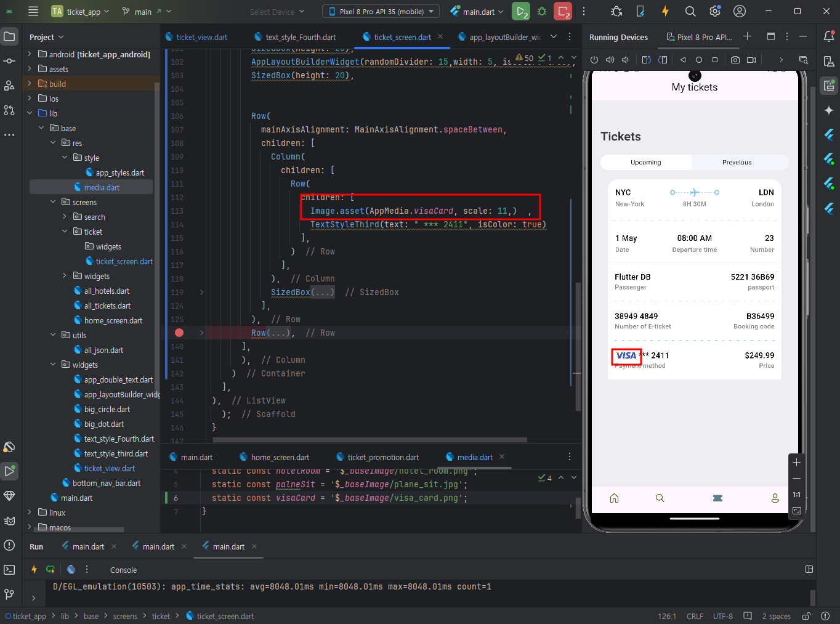The width and height of the screenshot is (840, 624).
Task: Switch to app_layoutBuilder_wid editor tab
Action: pyautogui.click(x=499, y=37)
